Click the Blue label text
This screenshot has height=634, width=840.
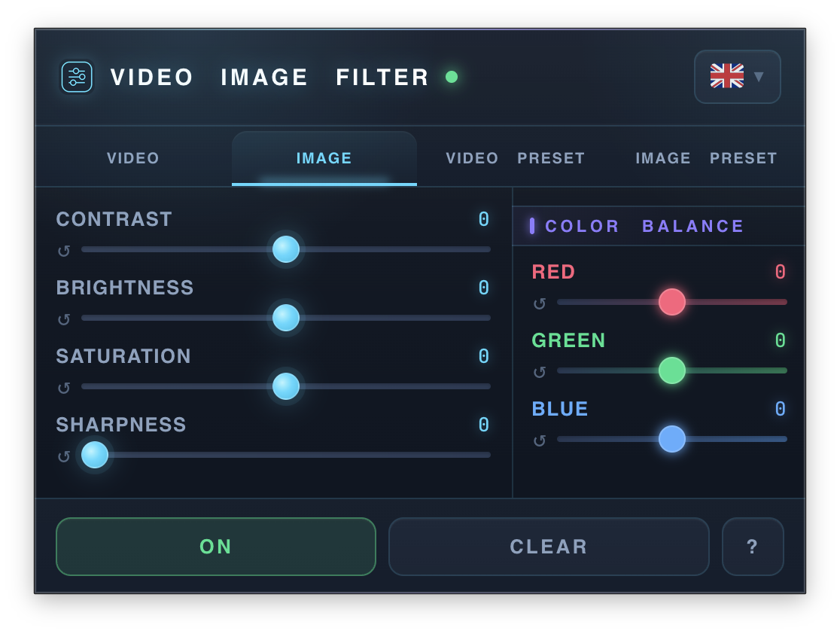click(560, 409)
